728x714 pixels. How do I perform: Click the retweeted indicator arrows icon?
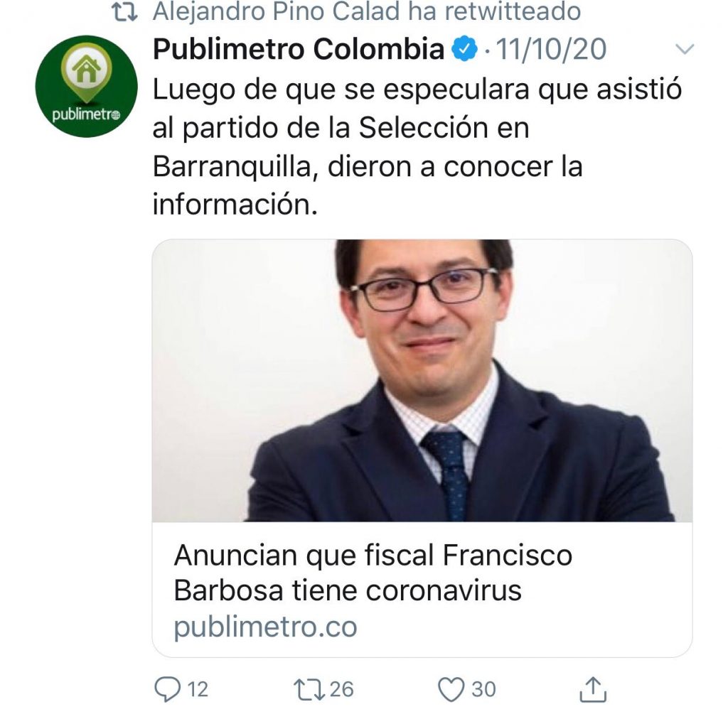(125, 13)
